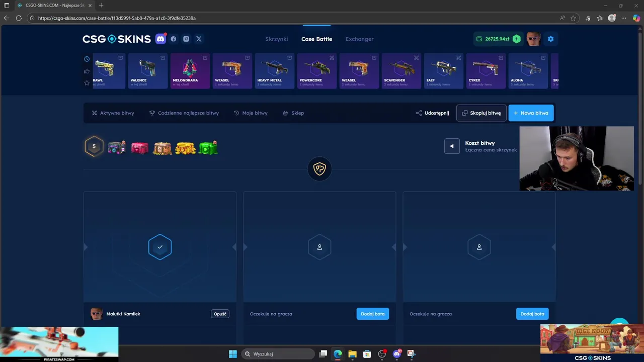Click the browser address bar URL
The width and height of the screenshot is (644, 362).
(x=117, y=18)
